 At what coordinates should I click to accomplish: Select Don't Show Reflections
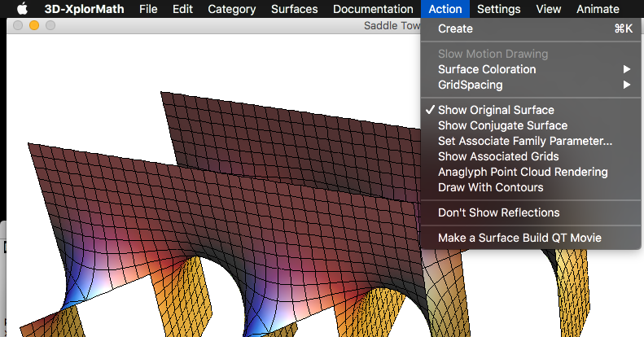pos(531,212)
